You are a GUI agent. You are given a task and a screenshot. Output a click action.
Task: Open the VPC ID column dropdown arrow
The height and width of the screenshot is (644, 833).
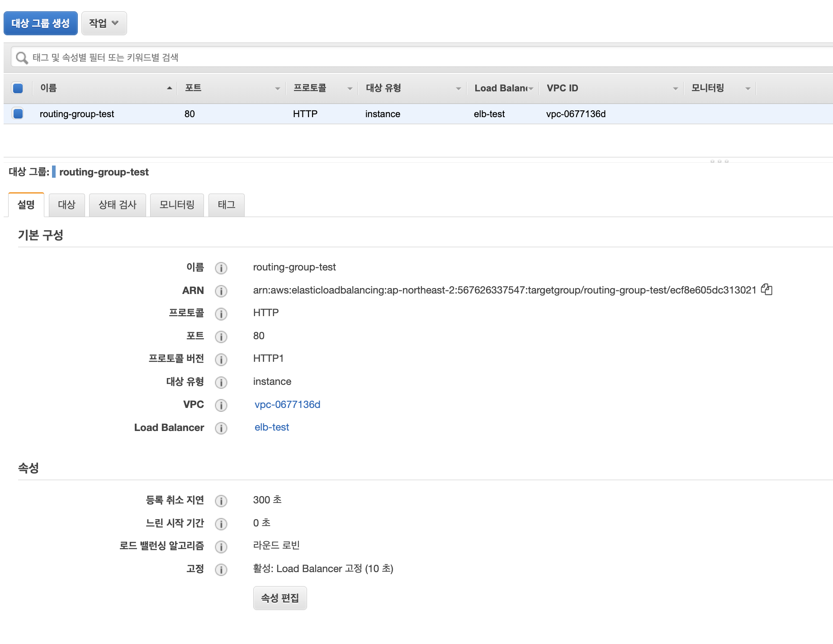pyautogui.click(x=676, y=89)
